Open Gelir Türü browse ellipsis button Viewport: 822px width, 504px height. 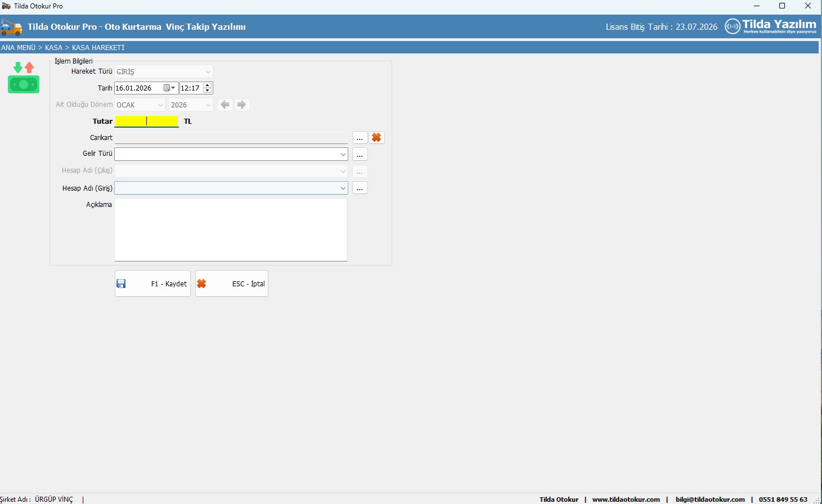click(x=360, y=154)
